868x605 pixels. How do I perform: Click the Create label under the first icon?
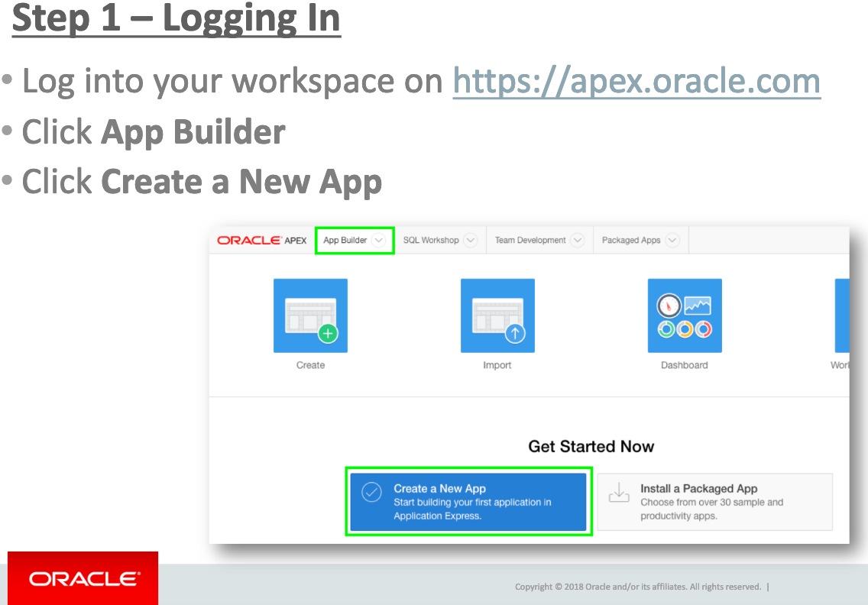coord(310,365)
